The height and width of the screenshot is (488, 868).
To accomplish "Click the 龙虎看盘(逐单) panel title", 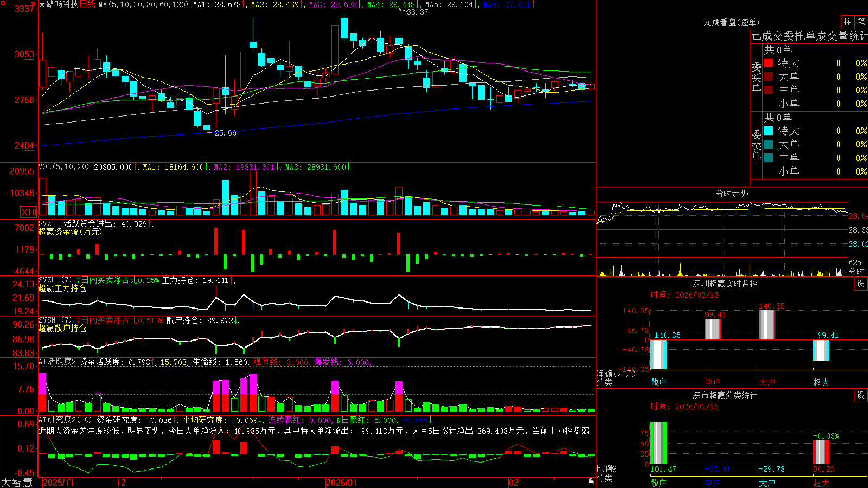I will coord(731,22).
